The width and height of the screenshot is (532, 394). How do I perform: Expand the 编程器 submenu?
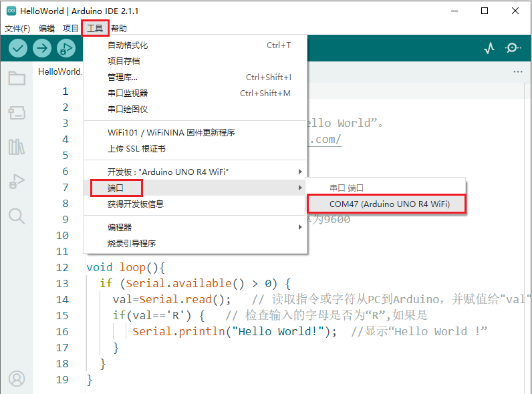195,227
